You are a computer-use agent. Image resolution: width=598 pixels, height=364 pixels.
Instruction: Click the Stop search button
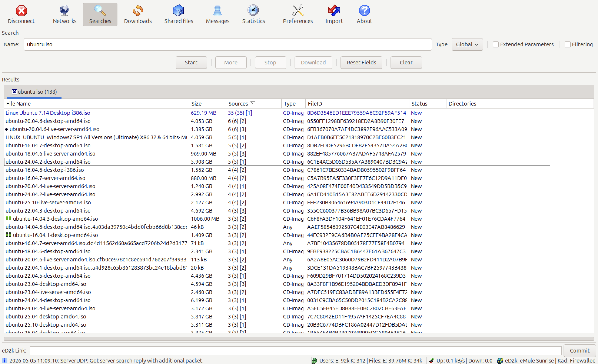[270, 63]
